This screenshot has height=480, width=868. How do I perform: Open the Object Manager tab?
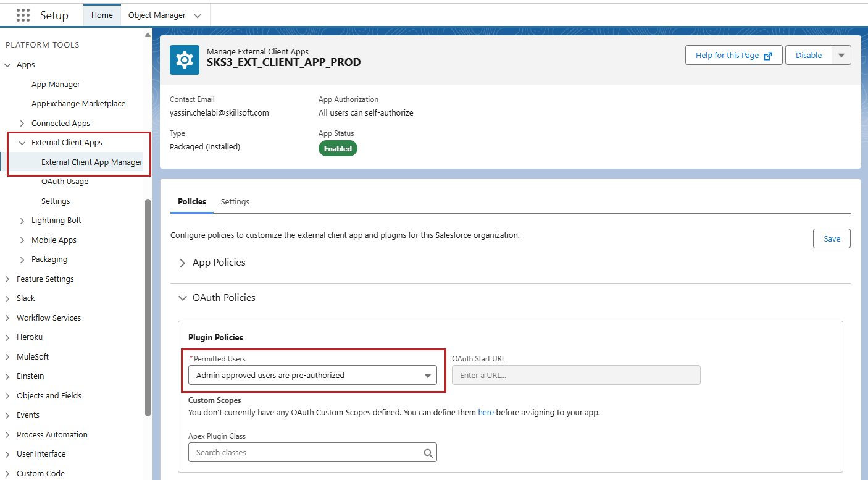(x=157, y=15)
